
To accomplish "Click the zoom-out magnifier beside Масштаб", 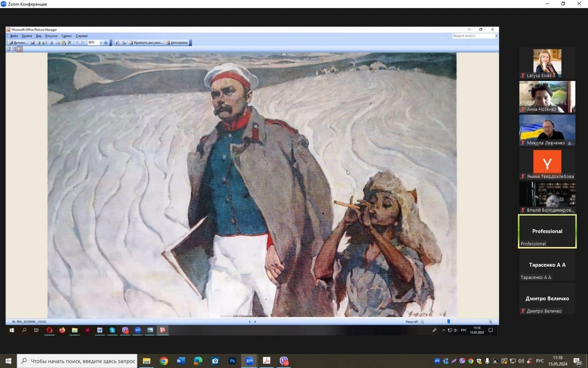I will point(422,322).
